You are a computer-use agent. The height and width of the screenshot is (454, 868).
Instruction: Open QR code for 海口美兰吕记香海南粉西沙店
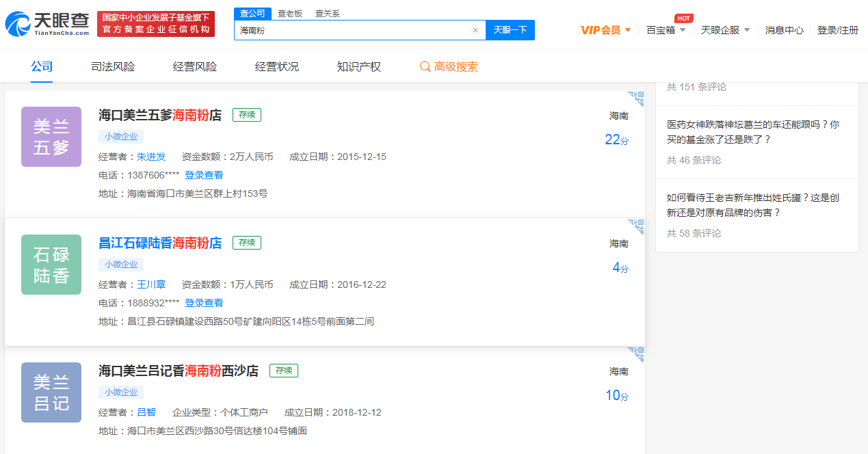pyautogui.click(x=636, y=355)
